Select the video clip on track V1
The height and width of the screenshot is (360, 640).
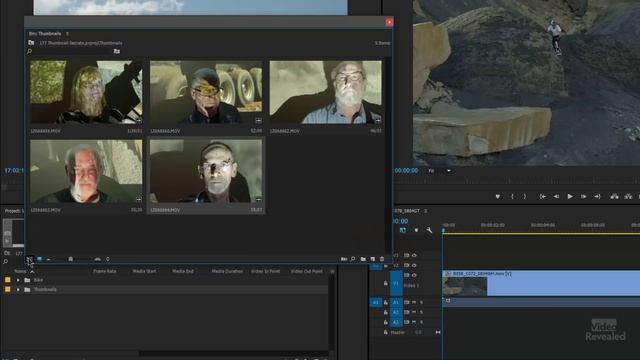[541, 283]
